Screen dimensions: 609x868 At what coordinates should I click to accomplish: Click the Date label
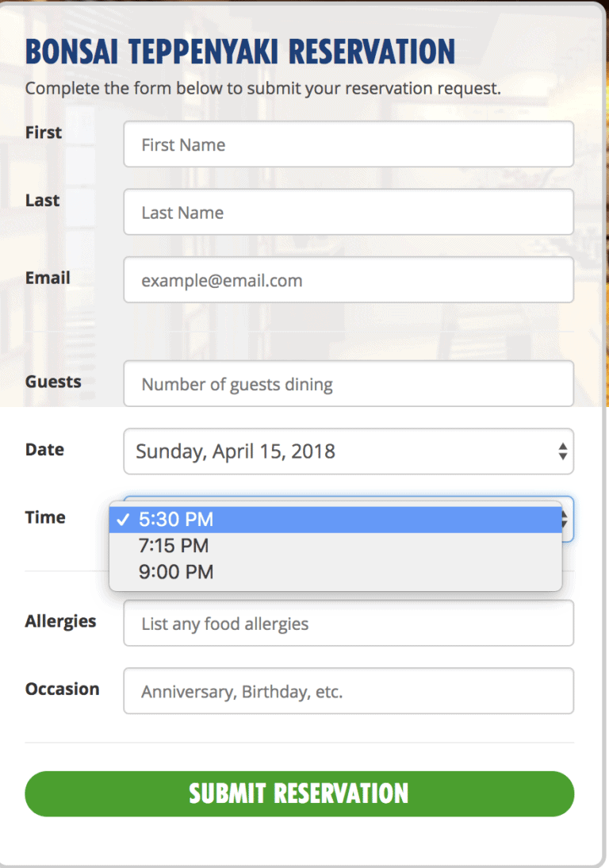tap(44, 449)
